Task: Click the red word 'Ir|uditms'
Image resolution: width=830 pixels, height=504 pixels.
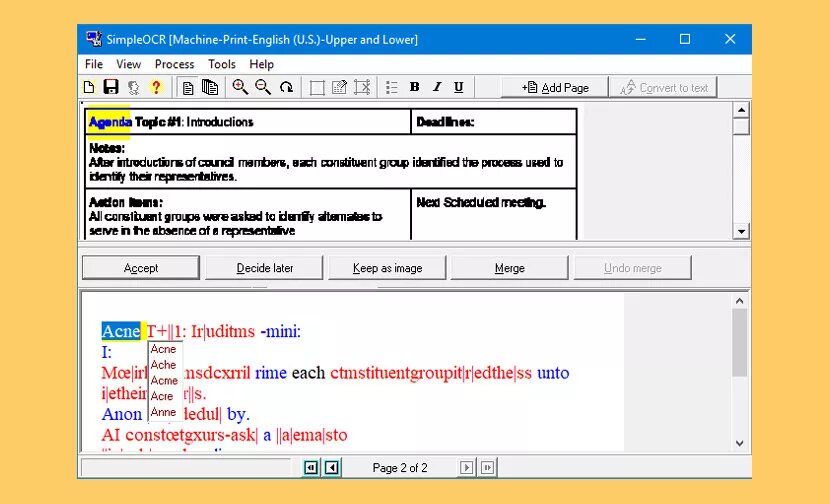Action: 223,331
